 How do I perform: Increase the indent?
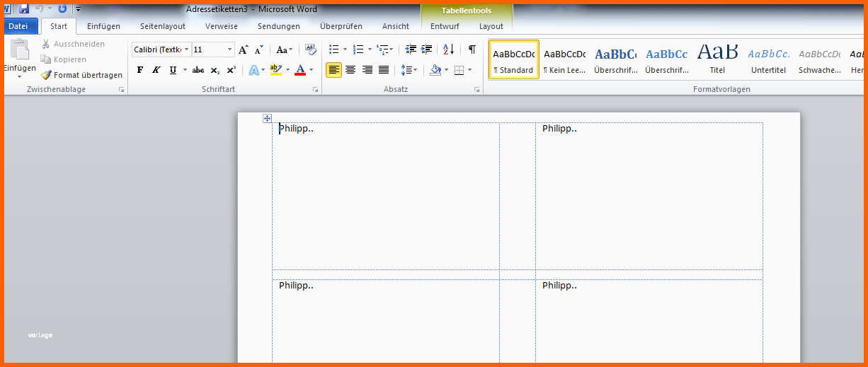pos(427,49)
